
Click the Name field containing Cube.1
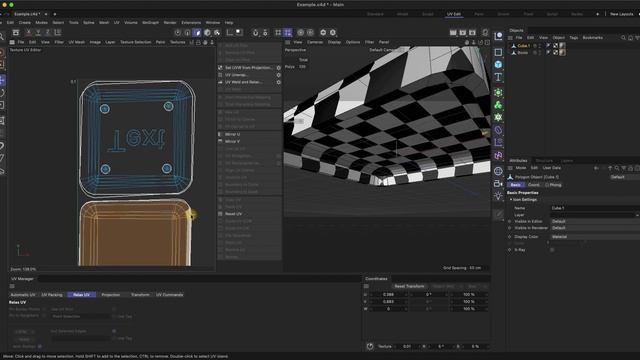tap(595, 208)
